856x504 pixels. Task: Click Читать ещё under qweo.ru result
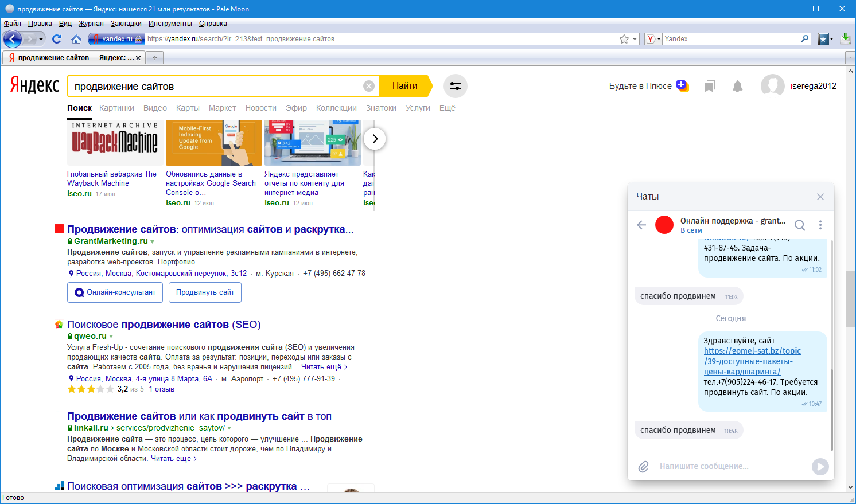pos(324,367)
